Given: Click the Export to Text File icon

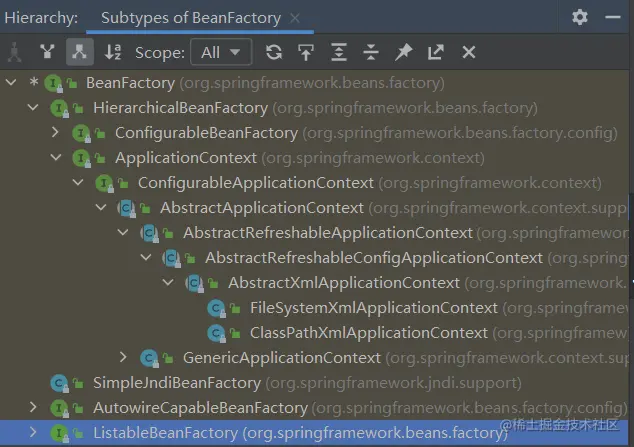Looking at the screenshot, I should click(x=436, y=52).
